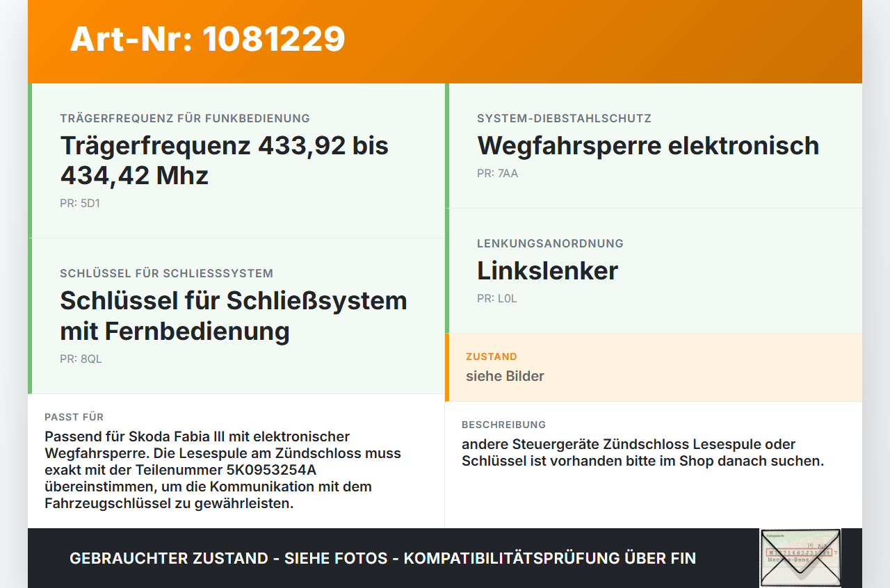Select 'Trägerfrequenz 433,92 bis 434,42 Mhz' value
This screenshot has width=890, height=588.
pos(225,160)
